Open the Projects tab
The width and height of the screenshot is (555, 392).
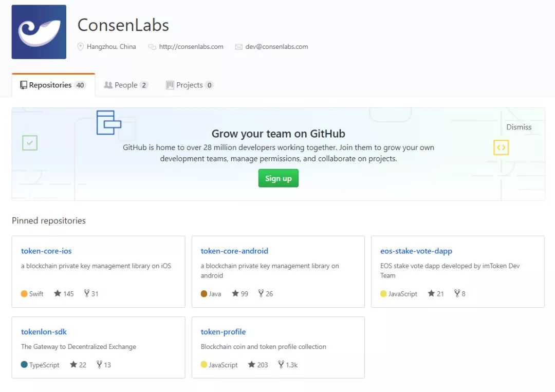pyautogui.click(x=189, y=85)
